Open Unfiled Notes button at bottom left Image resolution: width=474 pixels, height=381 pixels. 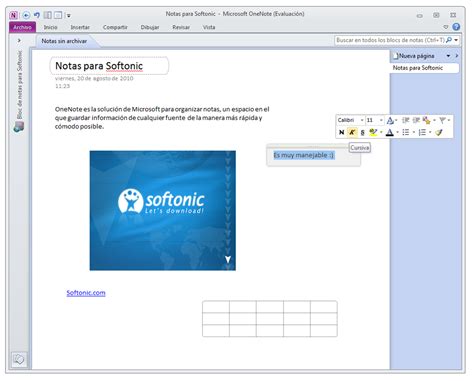pyautogui.click(x=19, y=359)
